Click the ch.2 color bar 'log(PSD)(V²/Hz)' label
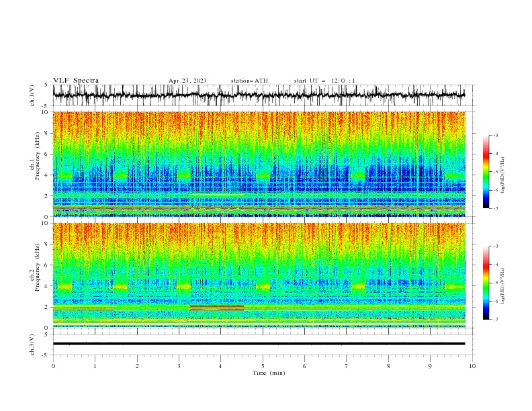Image resolution: width=532 pixels, height=411 pixels. (502, 286)
